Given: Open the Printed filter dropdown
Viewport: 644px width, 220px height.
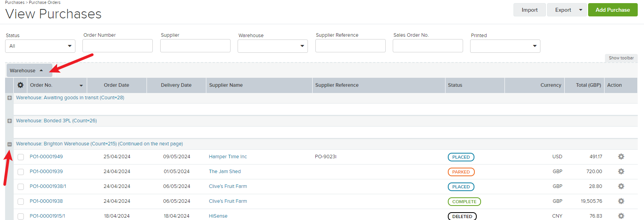Looking at the screenshot, I should click(505, 46).
